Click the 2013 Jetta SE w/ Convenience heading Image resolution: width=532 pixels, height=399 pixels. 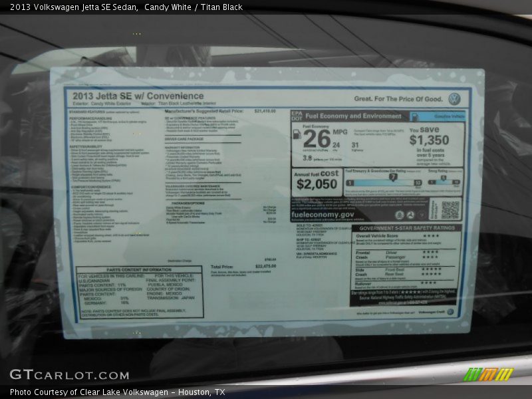(x=138, y=96)
